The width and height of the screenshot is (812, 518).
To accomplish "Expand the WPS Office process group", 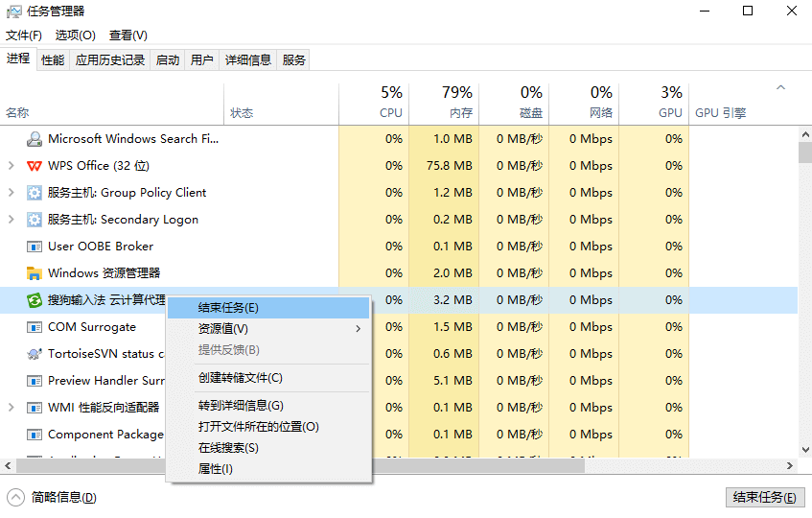I will (x=11, y=166).
